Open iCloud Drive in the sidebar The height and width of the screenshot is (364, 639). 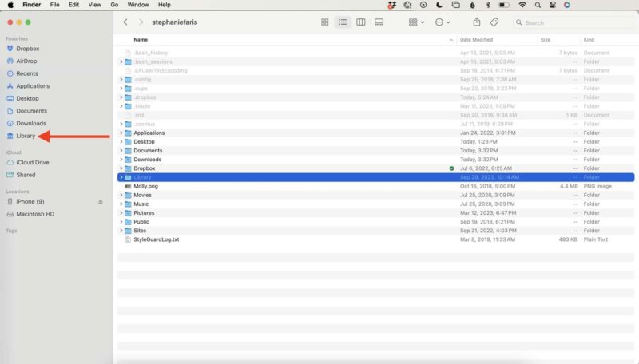click(x=33, y=162)
